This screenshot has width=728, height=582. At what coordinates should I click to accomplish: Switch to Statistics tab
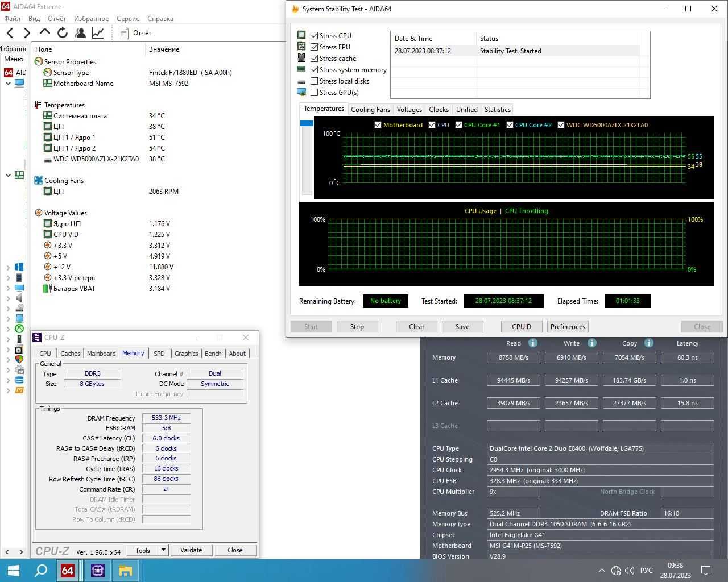(498, 109)
